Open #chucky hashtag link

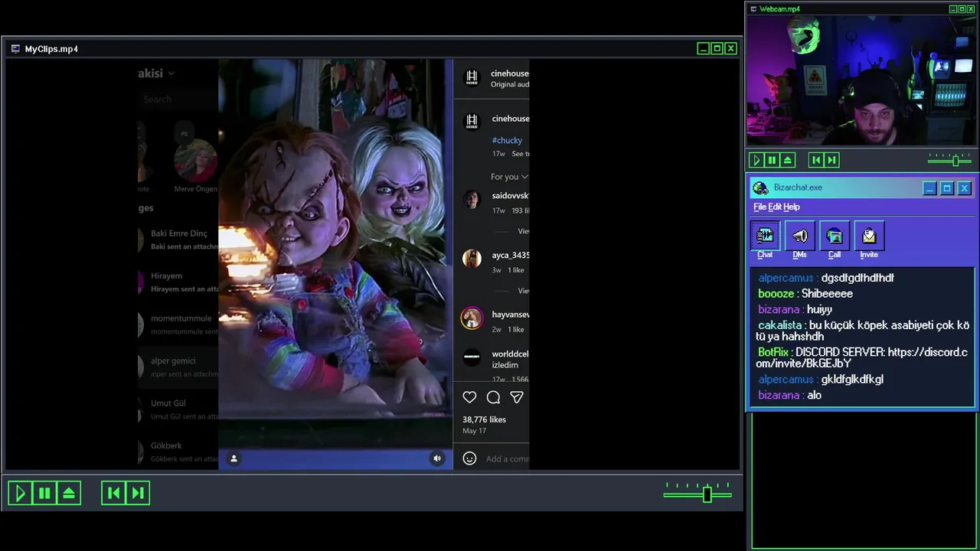tap(507, 140)
